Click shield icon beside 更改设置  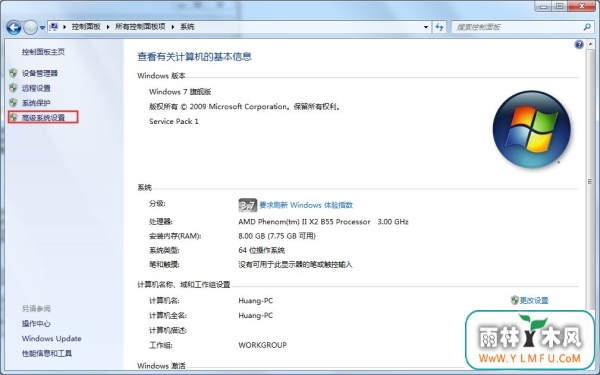(515, 300)
